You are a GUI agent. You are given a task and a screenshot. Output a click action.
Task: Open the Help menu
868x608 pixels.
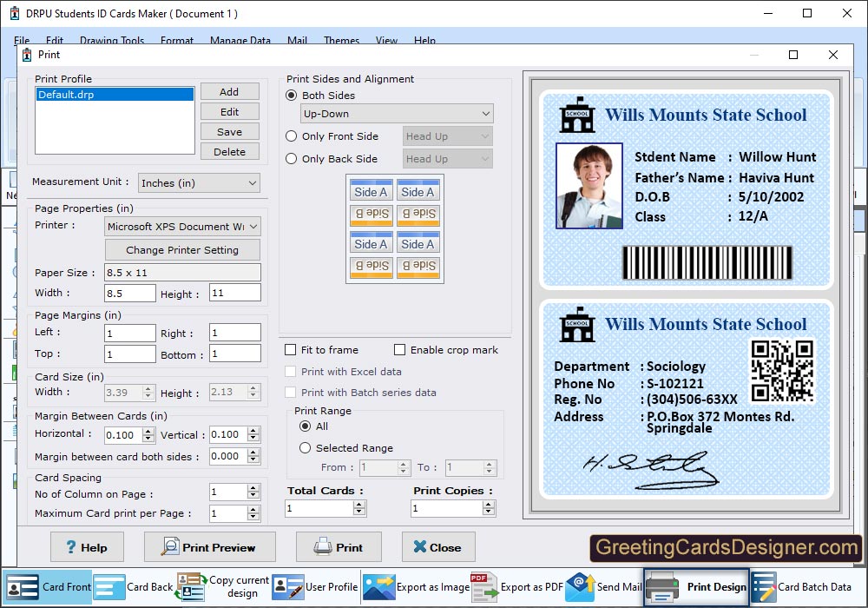pyautogui.click(x=424, y=41)
